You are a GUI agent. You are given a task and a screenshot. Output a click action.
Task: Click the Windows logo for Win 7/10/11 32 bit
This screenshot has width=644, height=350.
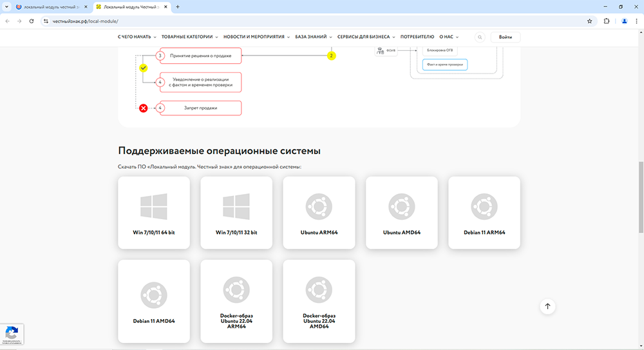coord(236,207)
